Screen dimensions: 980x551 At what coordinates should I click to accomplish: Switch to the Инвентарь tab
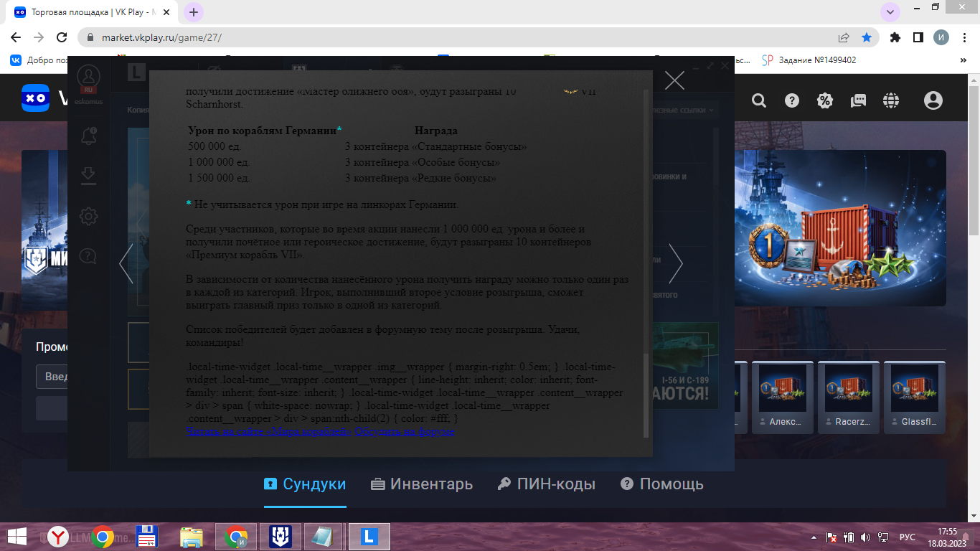(422, 484)
